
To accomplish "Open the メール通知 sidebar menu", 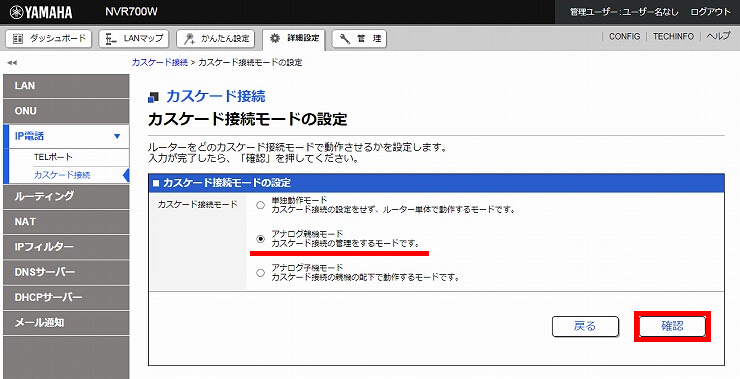I will 66,323.
